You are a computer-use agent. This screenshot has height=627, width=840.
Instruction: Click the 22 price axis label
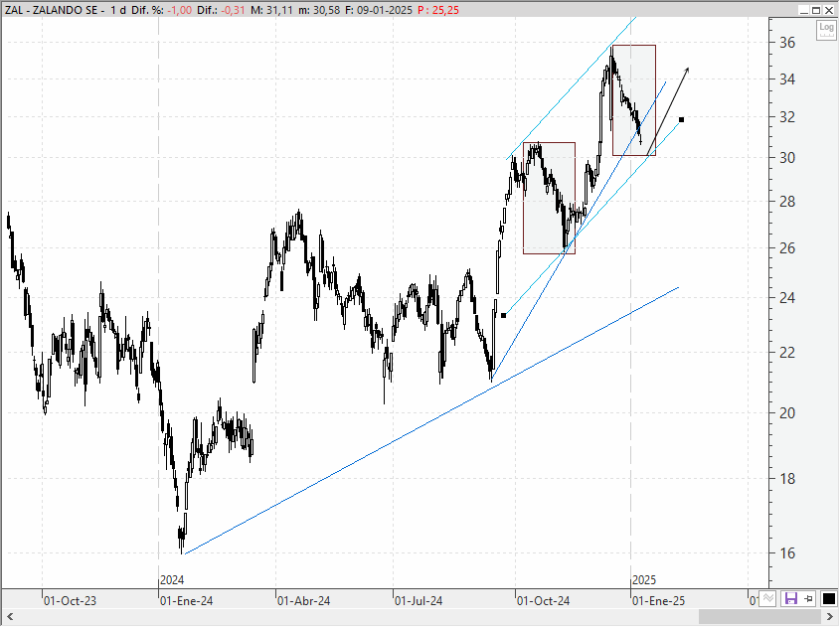click(787, 353)
